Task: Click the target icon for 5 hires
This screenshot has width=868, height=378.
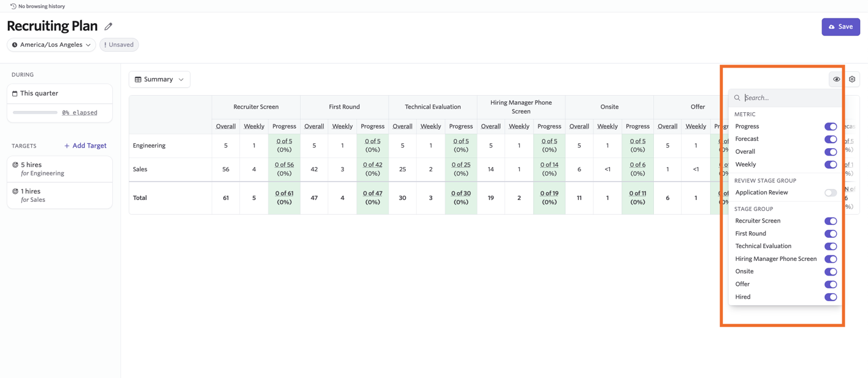Action: coord(15,165)
